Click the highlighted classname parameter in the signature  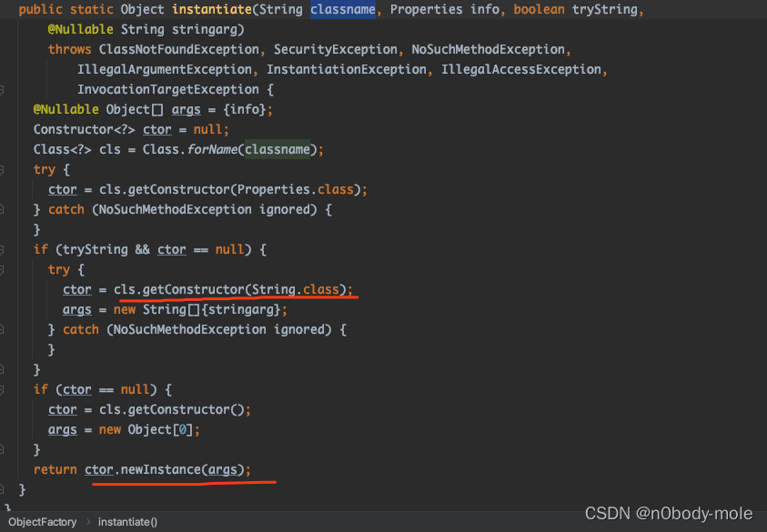pyautogui.click(x=343, y=9)
